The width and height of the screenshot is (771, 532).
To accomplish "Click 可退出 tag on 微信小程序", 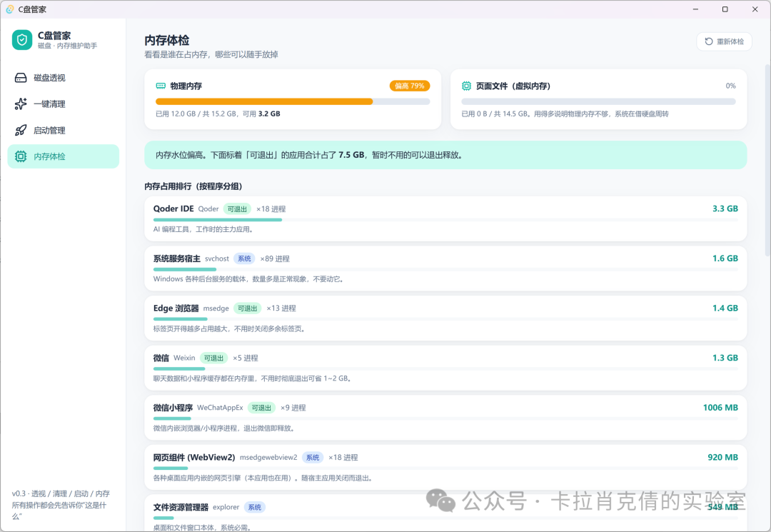I will coord(261,408).
